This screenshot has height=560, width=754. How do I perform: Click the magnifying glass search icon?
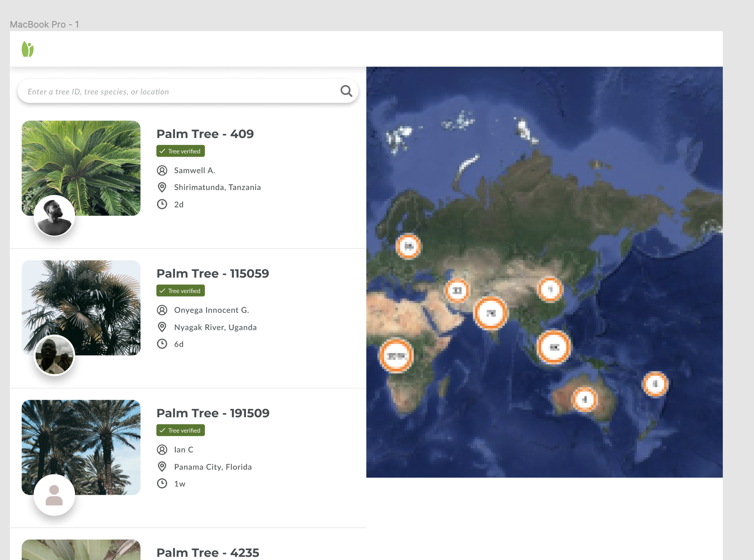point(346,91)
